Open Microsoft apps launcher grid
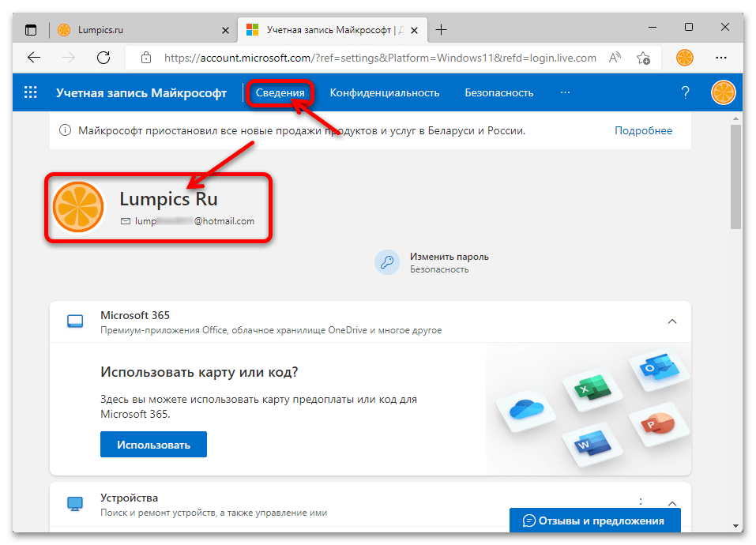Screen dimensions: 756x545 [x=30, y=92]
